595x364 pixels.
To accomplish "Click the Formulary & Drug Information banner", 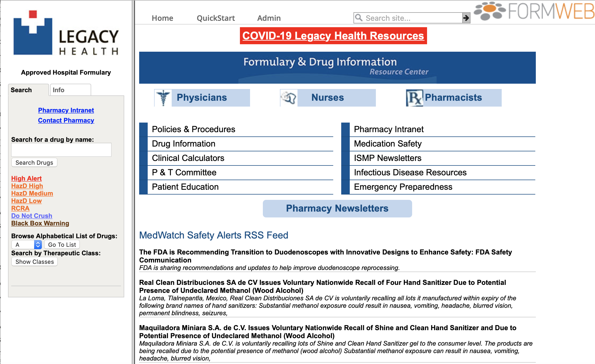I will point(337,68).
